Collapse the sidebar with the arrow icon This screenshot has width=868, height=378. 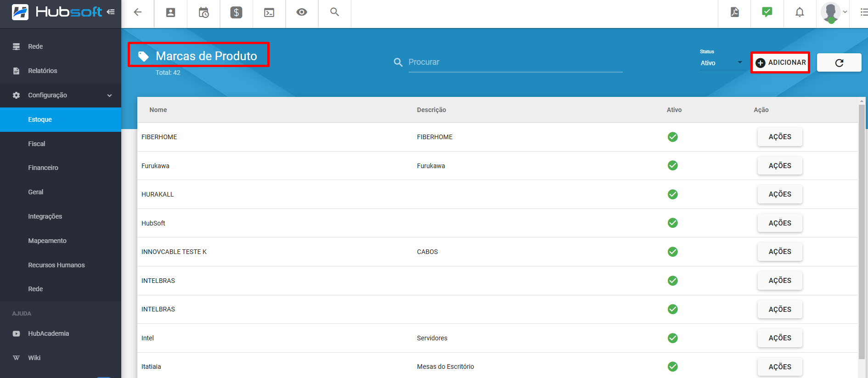pos(111,12)
